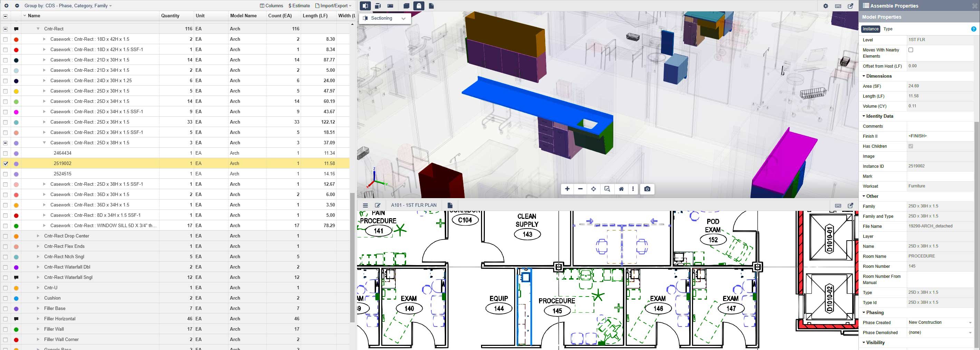The height and width of the screenshot is (350, 980).
Task: Toggle ghosting mode with the ghost icon
Action: click(x=419, y=6)
